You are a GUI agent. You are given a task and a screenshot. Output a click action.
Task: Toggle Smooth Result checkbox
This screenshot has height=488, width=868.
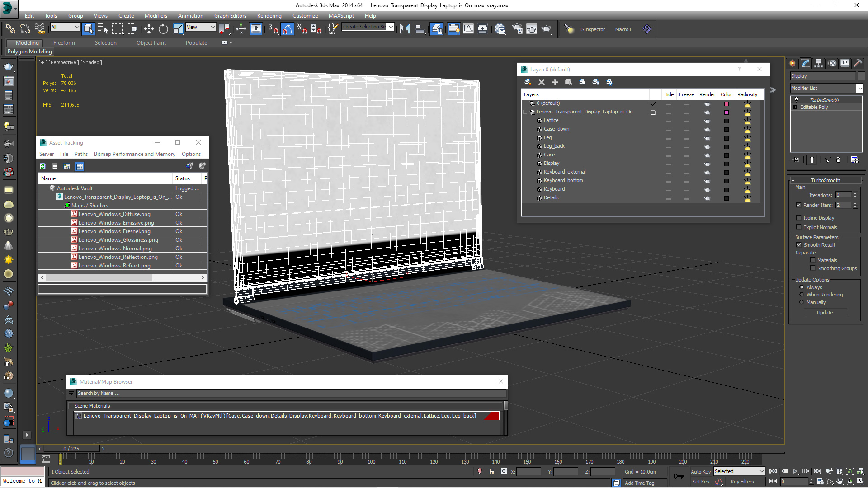pos(799,245)
